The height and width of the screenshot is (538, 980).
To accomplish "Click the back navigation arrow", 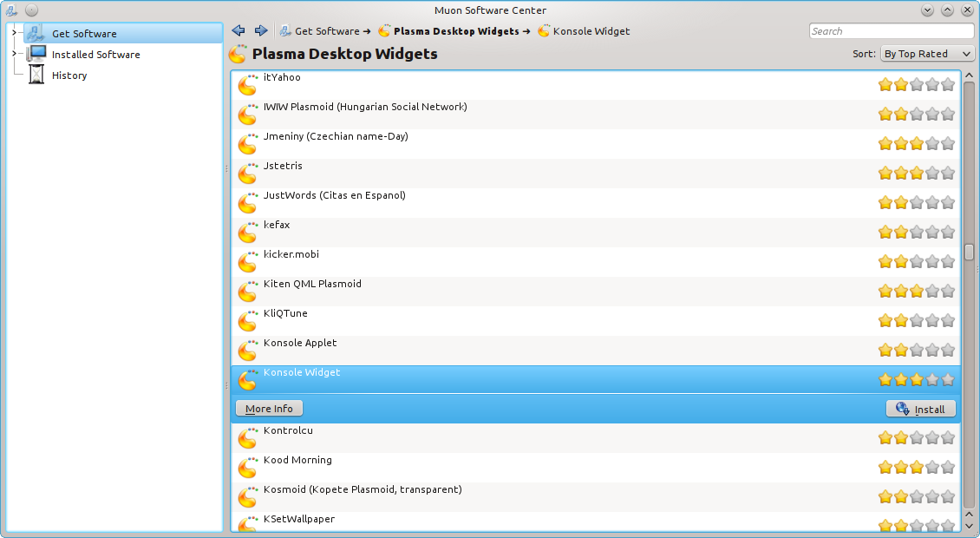I will point(238,30).
